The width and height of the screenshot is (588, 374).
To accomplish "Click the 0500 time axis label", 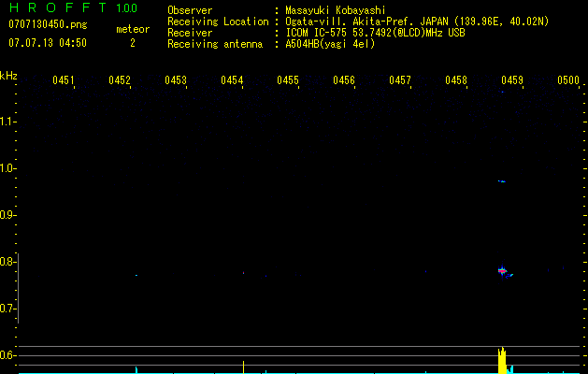I will [568, 80].
